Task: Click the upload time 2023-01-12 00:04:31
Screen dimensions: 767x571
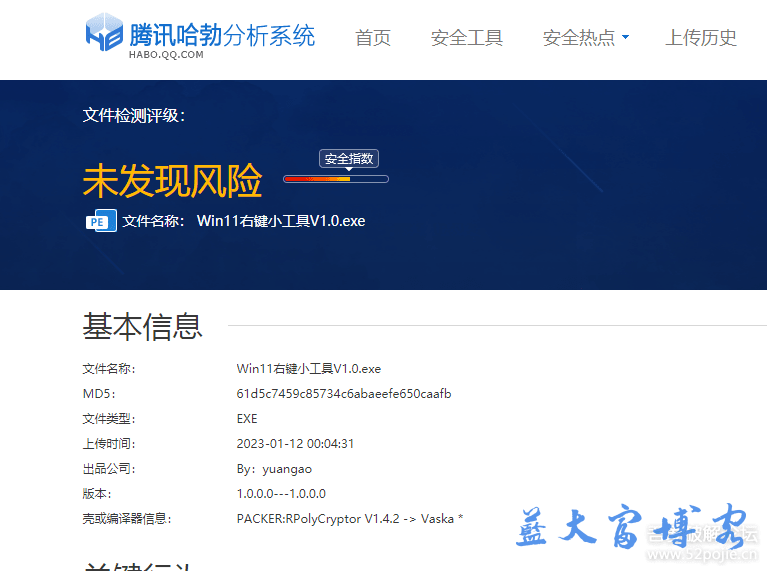Action: (x=295, y=444)
